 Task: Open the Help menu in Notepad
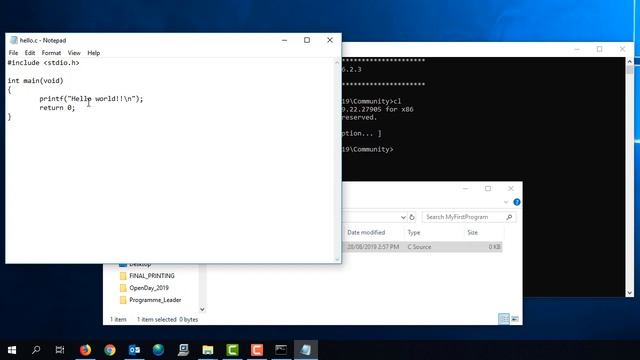click(93, 53)
